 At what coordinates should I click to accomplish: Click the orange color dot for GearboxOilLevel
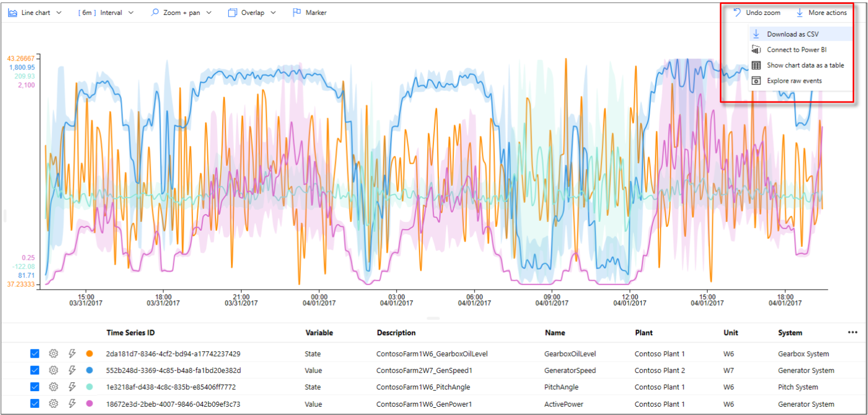point(89,353)
